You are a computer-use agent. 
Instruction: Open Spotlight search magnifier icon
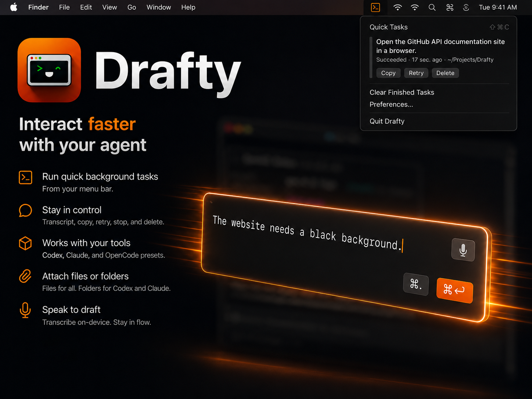pyautogui.click(x=432, y=7)
